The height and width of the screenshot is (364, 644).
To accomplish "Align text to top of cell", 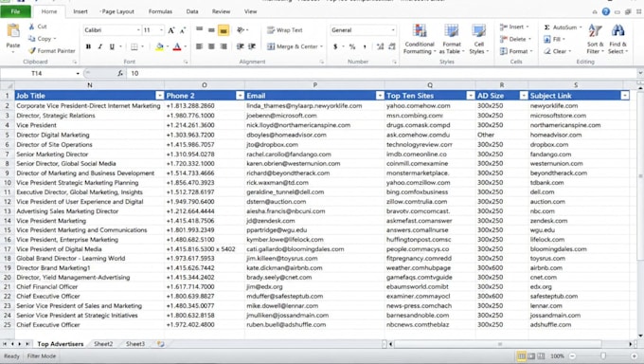I will point(199,29).
